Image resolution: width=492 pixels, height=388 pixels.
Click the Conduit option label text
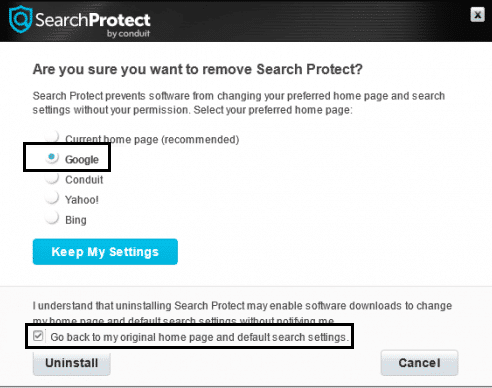(84, 180)
